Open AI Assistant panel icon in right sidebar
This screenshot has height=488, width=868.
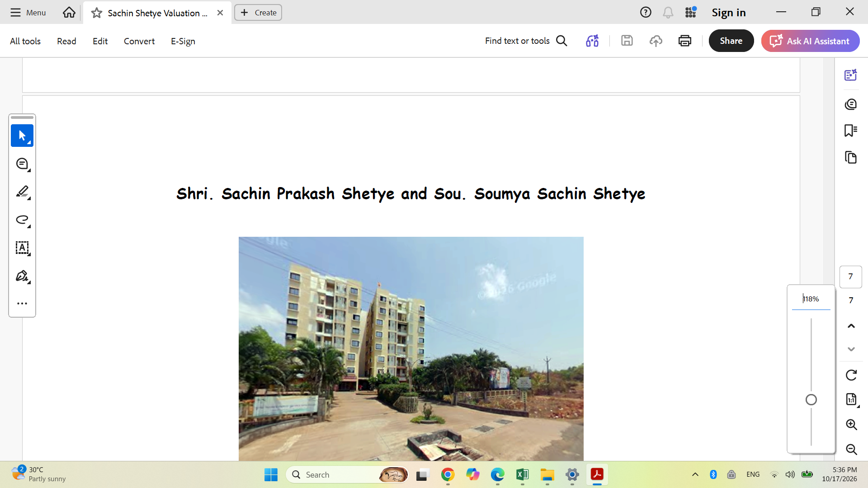click(x=851, y=75)
